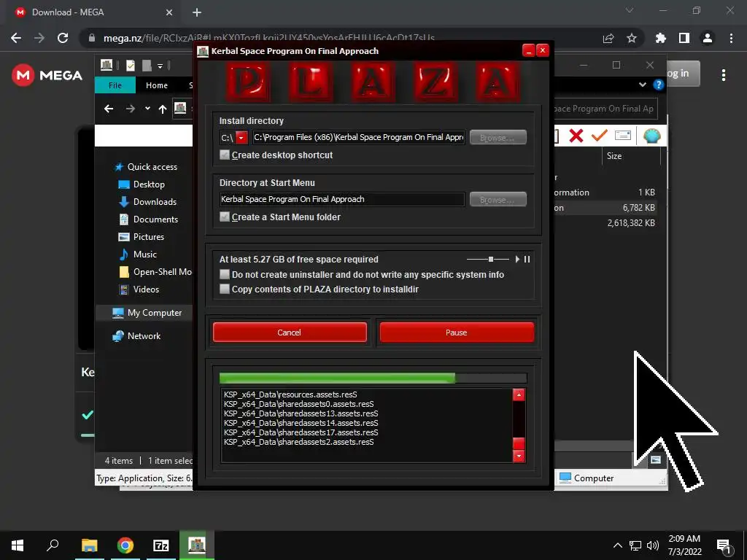Click Browse next to the Install directory path

(x=498, y=137)
